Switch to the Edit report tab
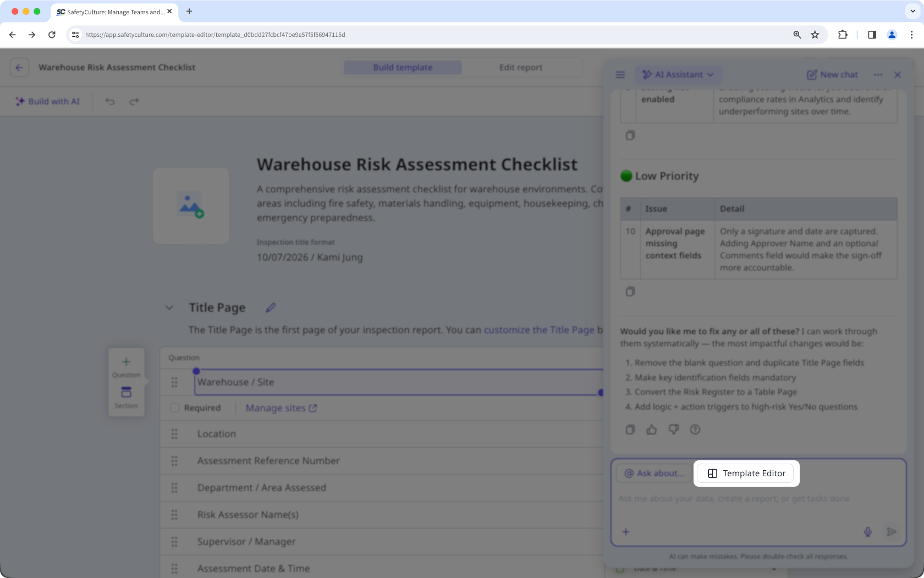 pyautogui.click(x=520, y=68)
